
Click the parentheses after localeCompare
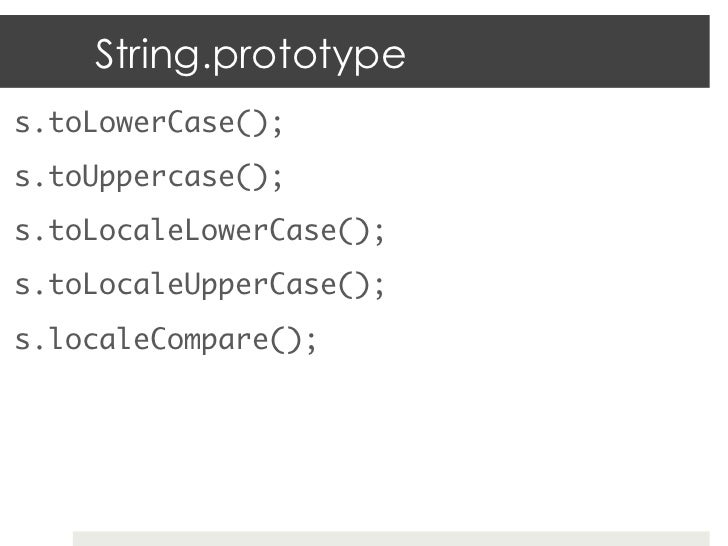tap(287, 340)
